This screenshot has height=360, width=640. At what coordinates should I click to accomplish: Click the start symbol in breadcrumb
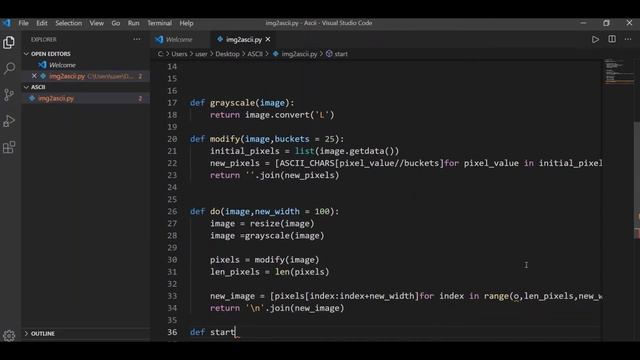click(x=341, y=54)
